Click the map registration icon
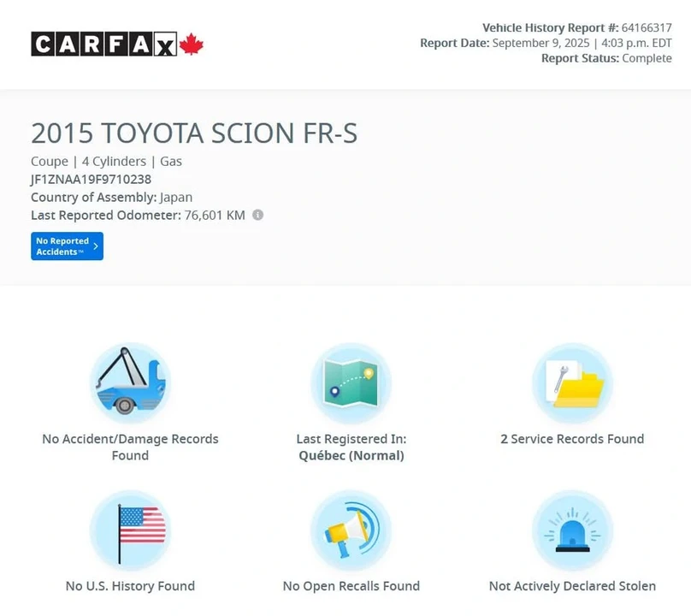691x616 pixels. point(351,382)
